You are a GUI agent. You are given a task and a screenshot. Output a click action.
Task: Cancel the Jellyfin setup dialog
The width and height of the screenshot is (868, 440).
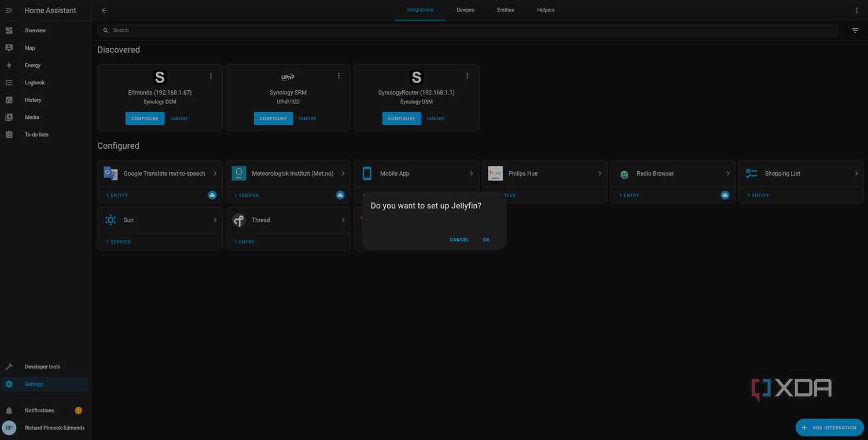(459, 240)
